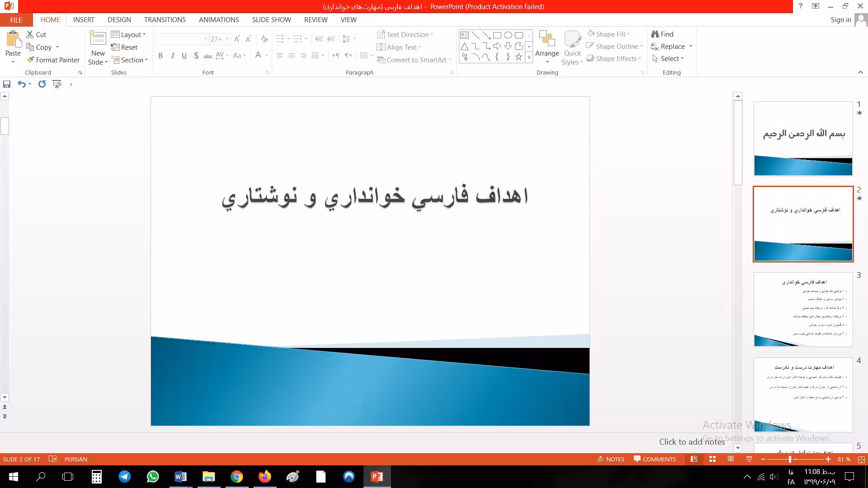Click the Start From Beginning slideshow icon

point(57,84)
